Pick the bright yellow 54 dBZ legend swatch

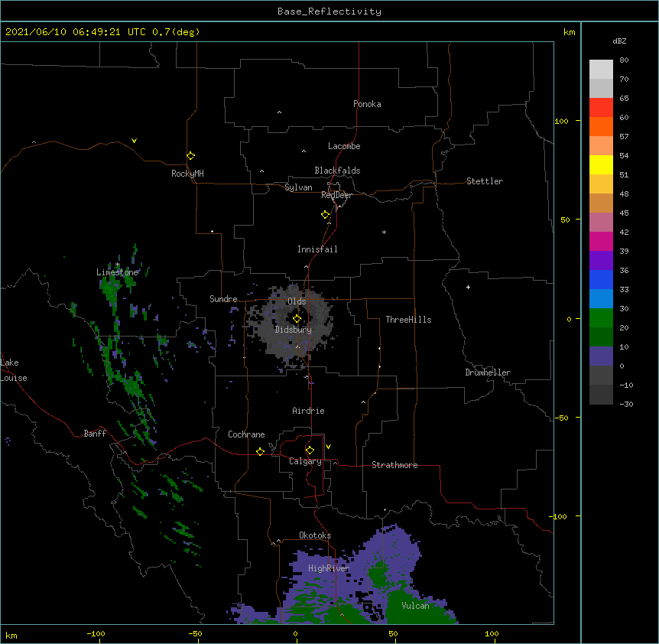(601, 164)
